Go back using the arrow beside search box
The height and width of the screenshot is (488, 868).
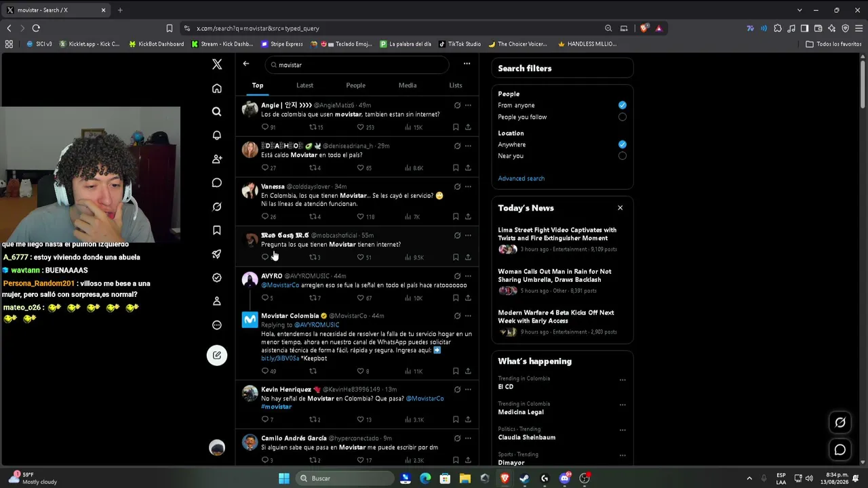click(x=246, y=64)
